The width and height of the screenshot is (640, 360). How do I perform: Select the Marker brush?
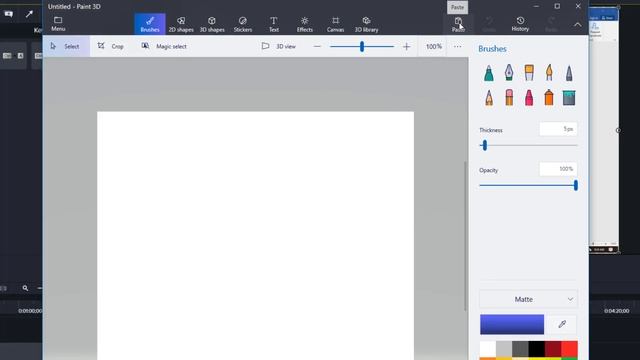coord(489,73)
